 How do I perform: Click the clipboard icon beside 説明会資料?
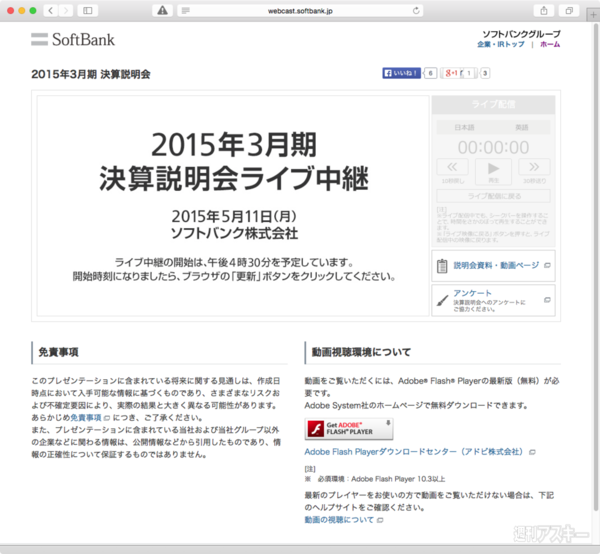tap(442, 266)
